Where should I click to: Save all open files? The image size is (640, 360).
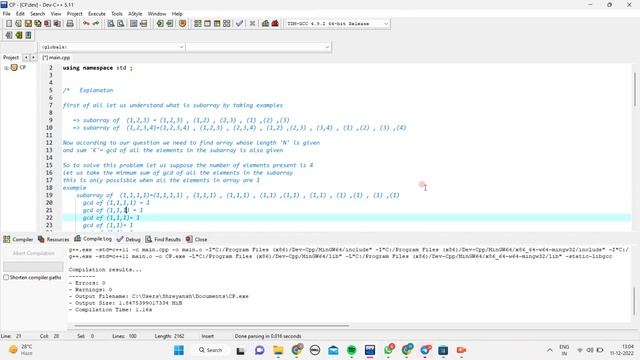pyautogui.click(x=38, y=24)
